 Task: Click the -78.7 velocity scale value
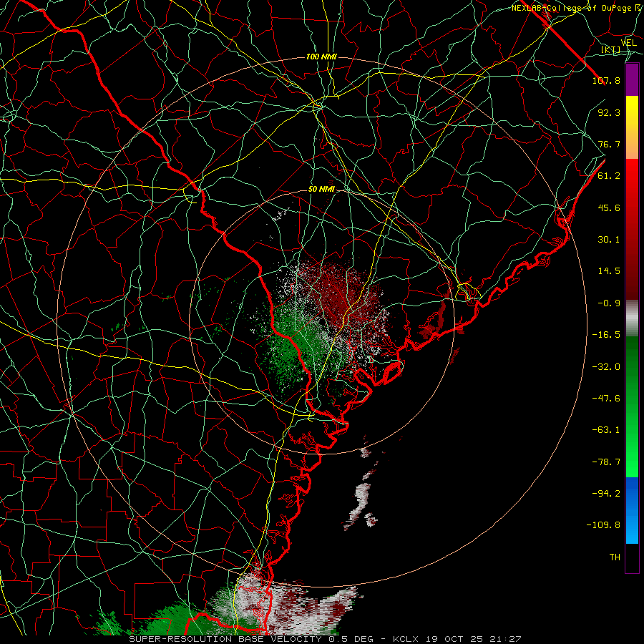point(606,462)
